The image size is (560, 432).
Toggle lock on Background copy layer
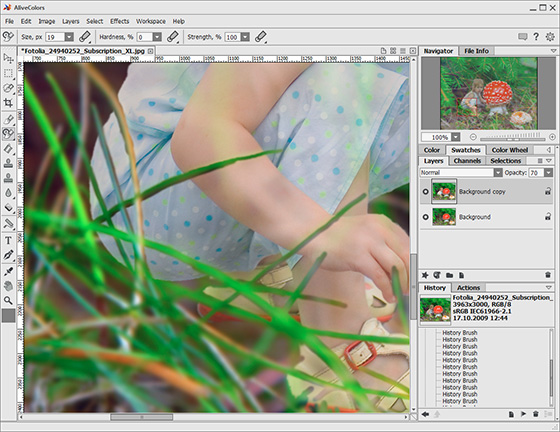tap(548, 192)
